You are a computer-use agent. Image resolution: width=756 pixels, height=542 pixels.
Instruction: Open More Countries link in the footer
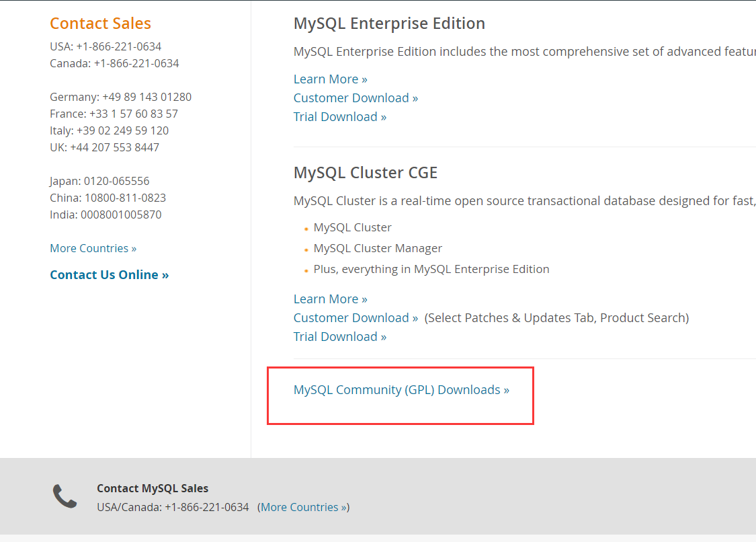coord(304,508)
